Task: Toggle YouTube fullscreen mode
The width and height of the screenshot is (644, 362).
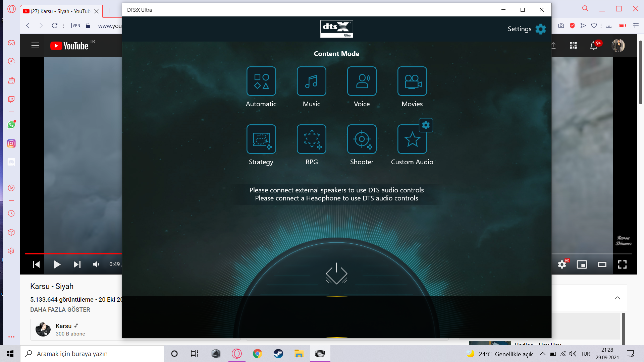Action: (622, 264)
